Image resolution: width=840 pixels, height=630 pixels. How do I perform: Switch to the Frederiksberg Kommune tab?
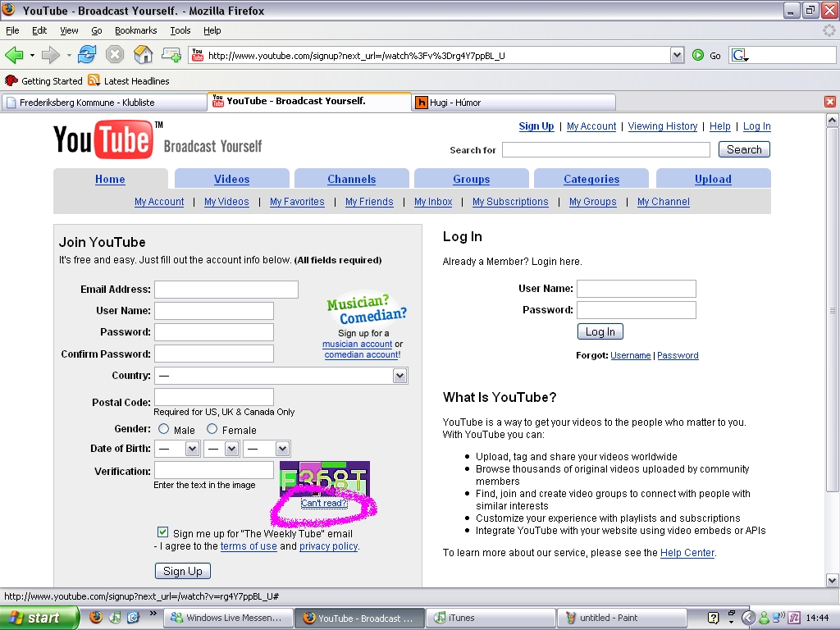[104, 103]
